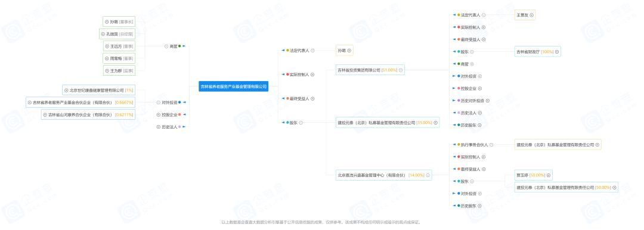The image size is (644, 230).
Task: Collapse 股东 under 北京嘉浩兴盛基金管理中心
Action: point(472,181)
